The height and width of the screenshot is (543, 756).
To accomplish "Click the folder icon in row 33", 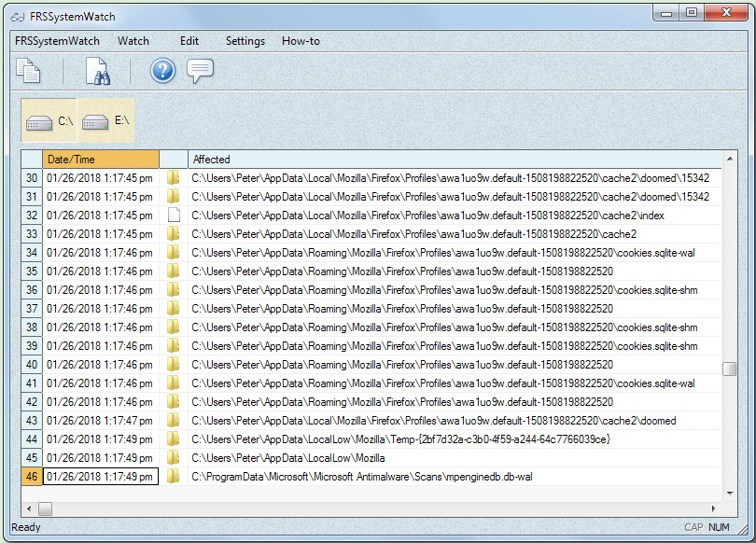I will pyautogui.click(x=174, y=233).
